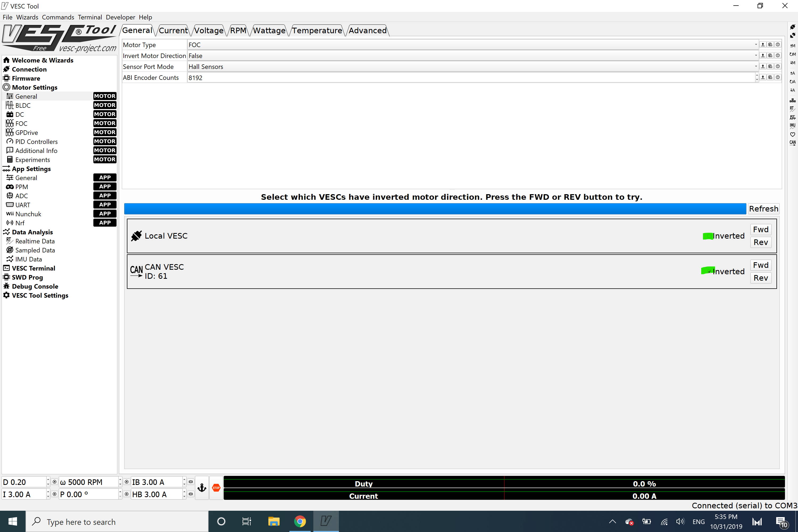Click the read default app configuration (↻A) icon

point(792,81)
